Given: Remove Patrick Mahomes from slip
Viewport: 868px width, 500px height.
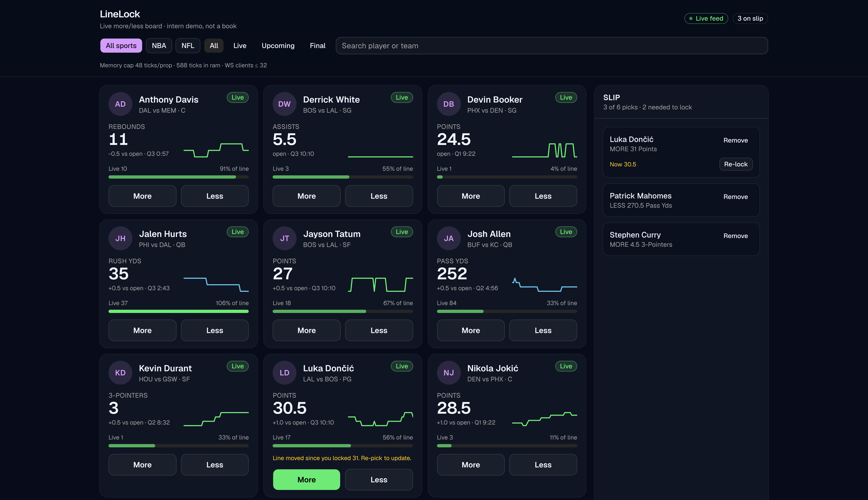Looking at the screenshot, I should point(736,197).
